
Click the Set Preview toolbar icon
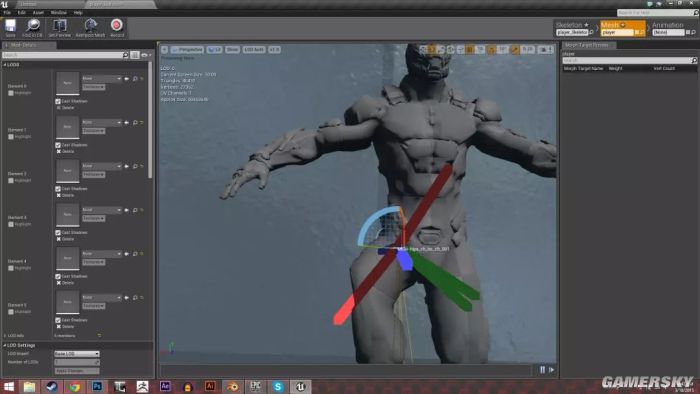click(59, 25)
